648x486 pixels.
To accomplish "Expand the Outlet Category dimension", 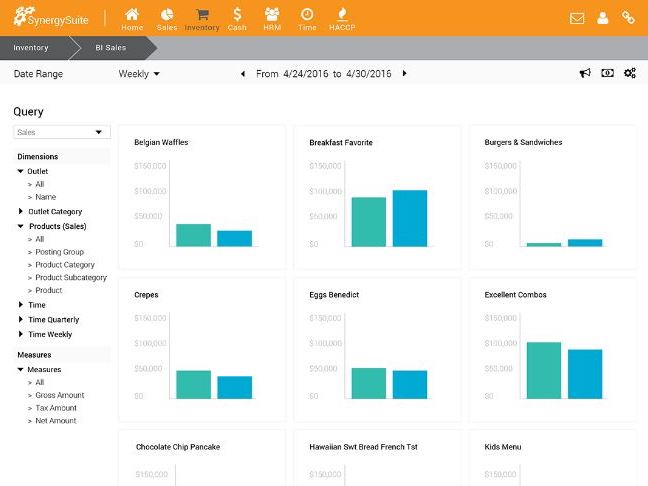I will pos(21,212).
